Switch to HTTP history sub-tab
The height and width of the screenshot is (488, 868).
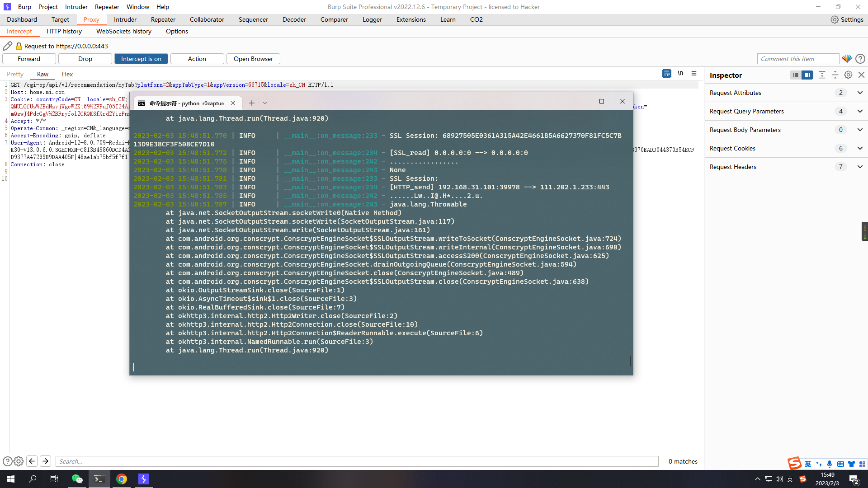pyautogui.click(x=64, y=31)
